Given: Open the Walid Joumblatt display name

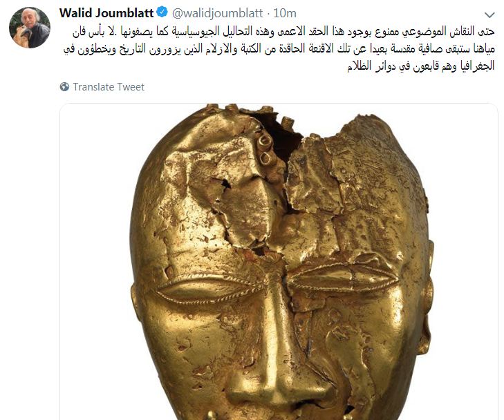Looking at the screenshot, I should pyautogui.click(x=106, y=13).
